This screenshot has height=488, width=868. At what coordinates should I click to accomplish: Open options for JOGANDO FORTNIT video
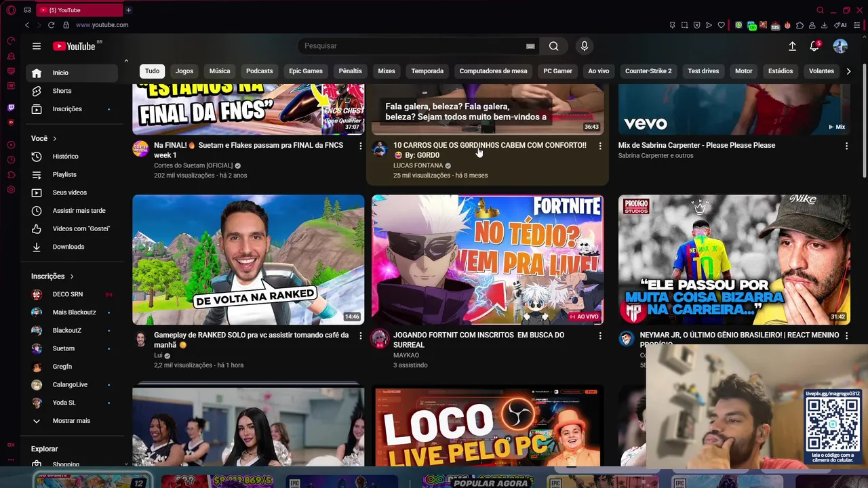[599, 335]
